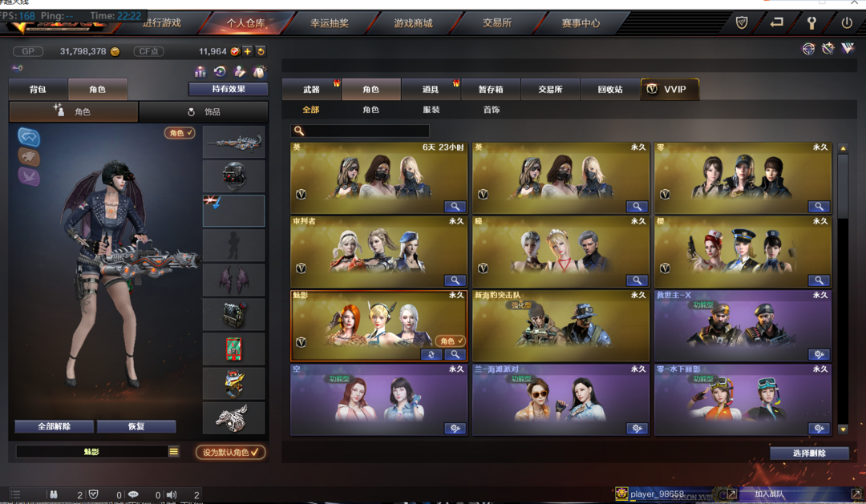Viewport: 866px width, 504px height.
Task: Open the star badge icon at top right
Action: tap(828, 49)
